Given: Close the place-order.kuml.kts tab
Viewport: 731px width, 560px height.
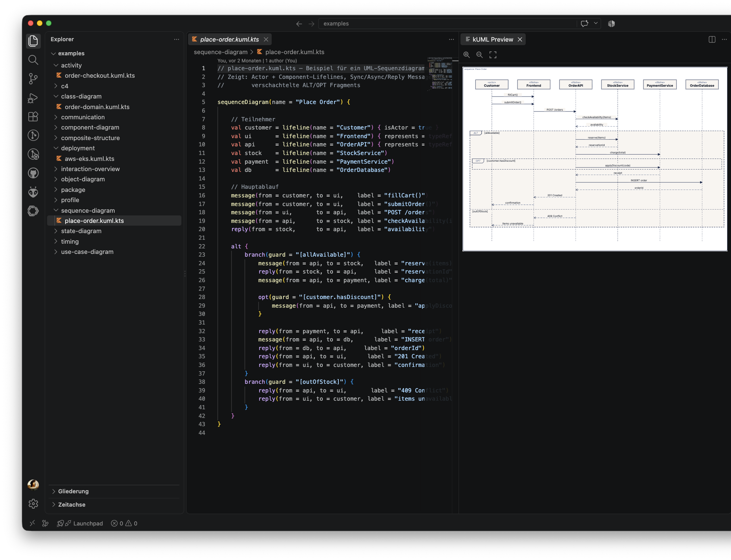Looking at the screenshot, I should pyautogui.click(x=266, y=39).
